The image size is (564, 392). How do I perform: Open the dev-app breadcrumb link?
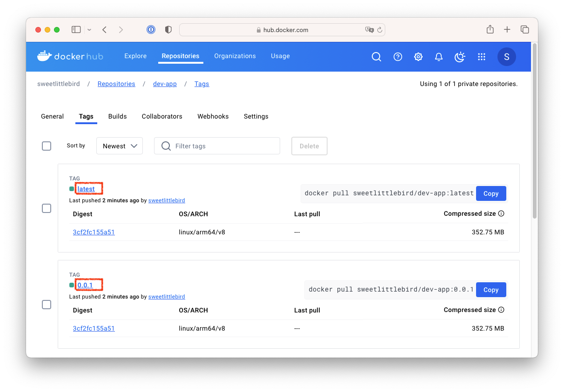pos(165,84)
